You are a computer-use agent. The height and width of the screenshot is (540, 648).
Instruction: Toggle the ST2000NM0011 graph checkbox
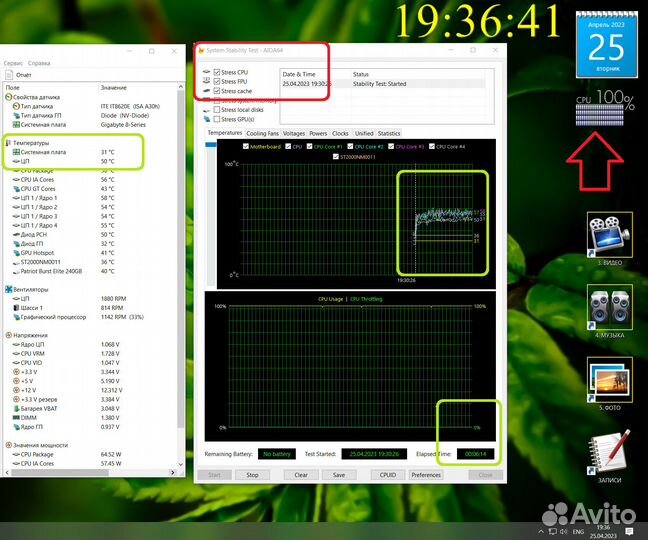[336, 157]
